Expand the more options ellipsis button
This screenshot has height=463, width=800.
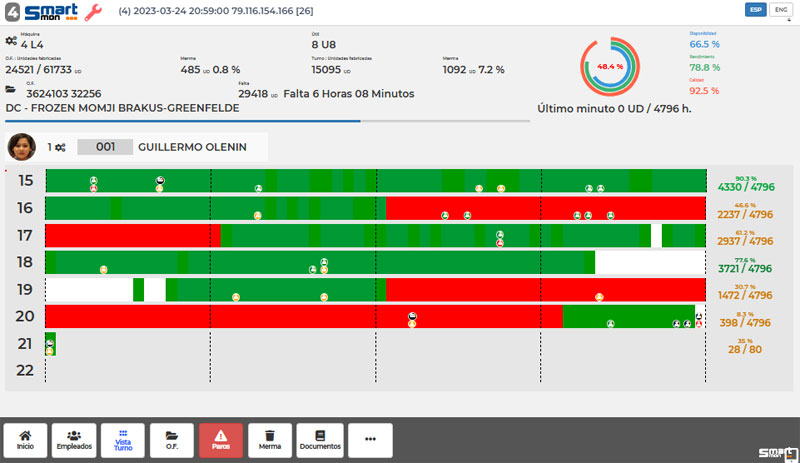coord(370,440)
